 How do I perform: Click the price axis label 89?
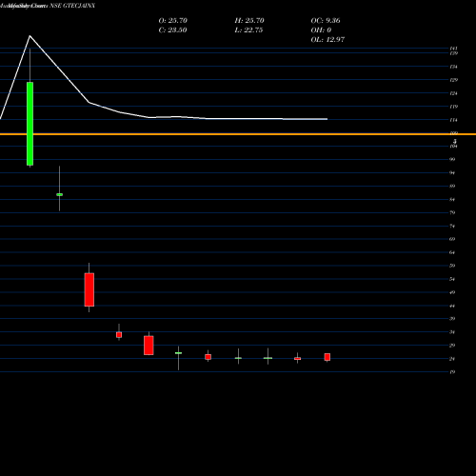click(452, 186)
